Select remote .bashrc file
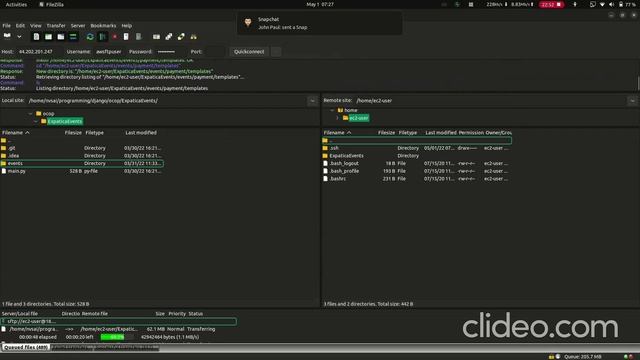640x360 pixels. click(x=416, y=179)
